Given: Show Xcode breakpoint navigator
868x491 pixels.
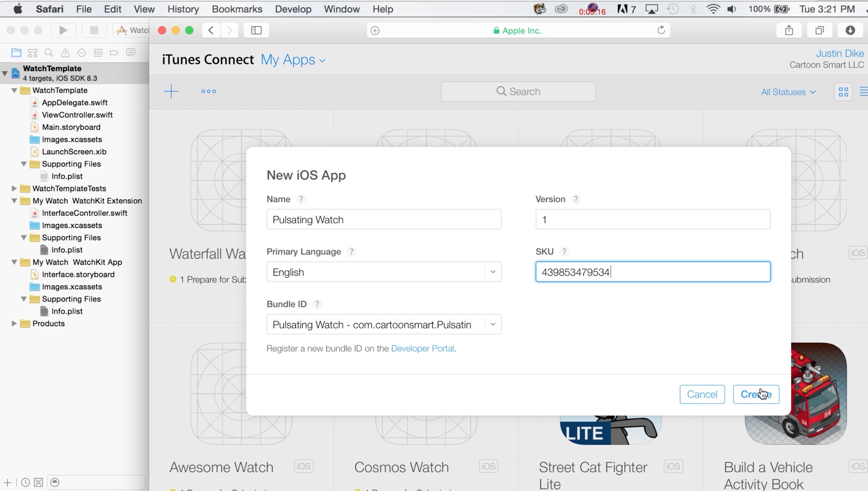Looking at the screenshot, I should tap(114, 52).
